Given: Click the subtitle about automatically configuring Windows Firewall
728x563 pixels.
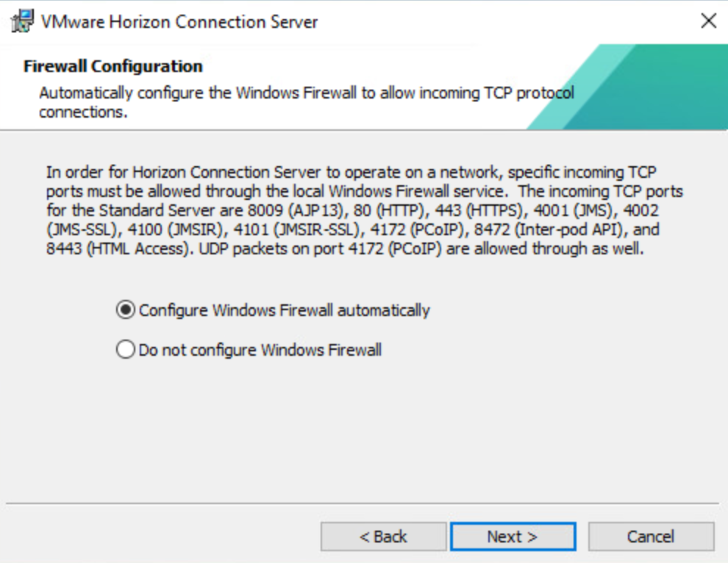Looking at the screenshot, I should point(306,103).
